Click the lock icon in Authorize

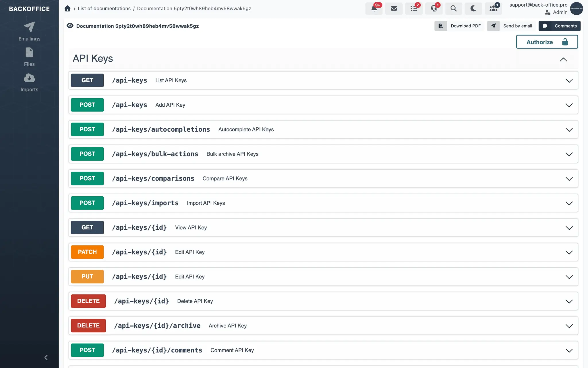(565, 42)
